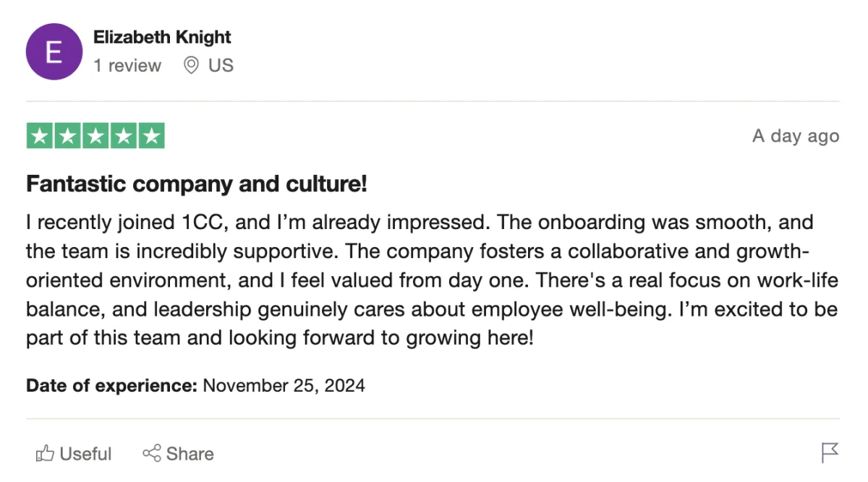Click the 'A day ago' timestamp

(x=796, y=137)
